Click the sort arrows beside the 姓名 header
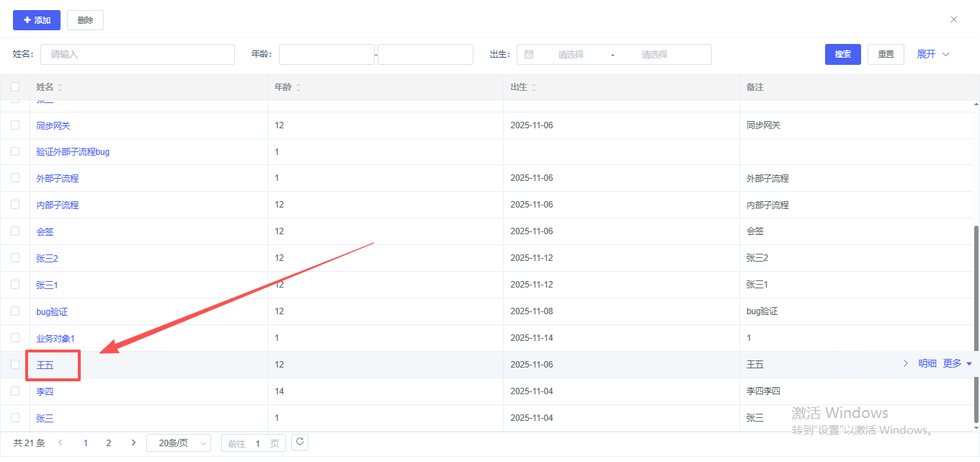Viewport: 980px width, 462px height. click(60, 87)
